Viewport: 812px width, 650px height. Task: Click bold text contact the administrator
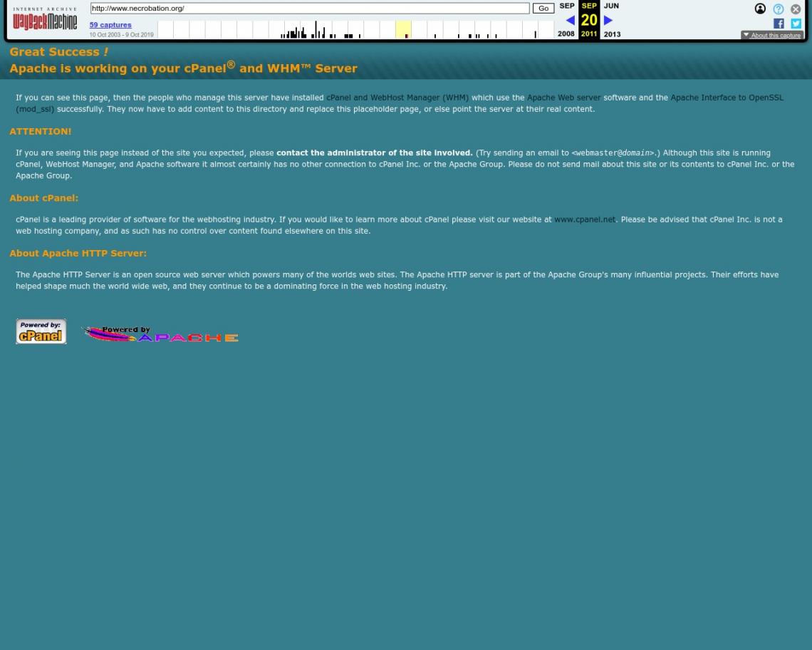point(375,153)
